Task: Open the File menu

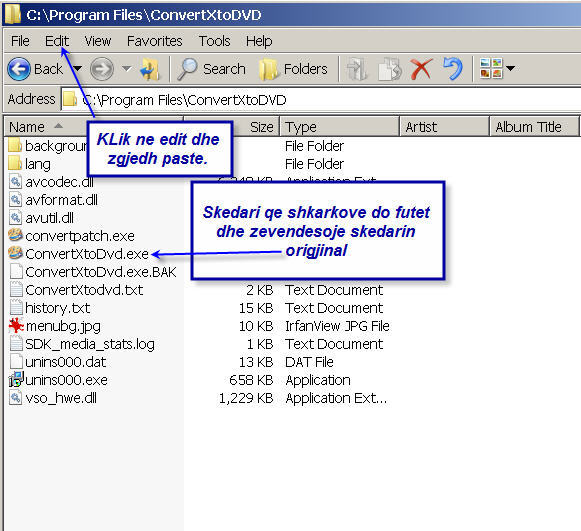Action: click(20, 41)
